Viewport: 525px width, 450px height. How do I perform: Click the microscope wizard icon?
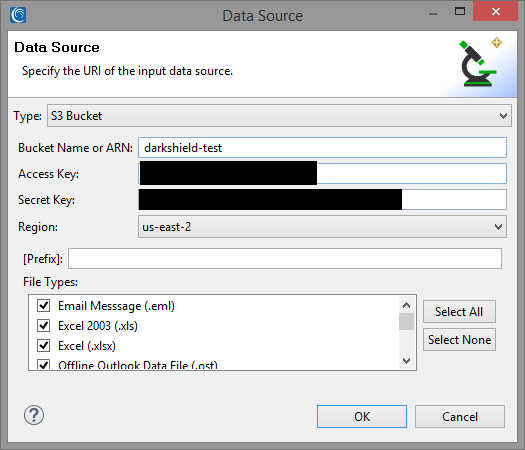[x=479, y=63]
